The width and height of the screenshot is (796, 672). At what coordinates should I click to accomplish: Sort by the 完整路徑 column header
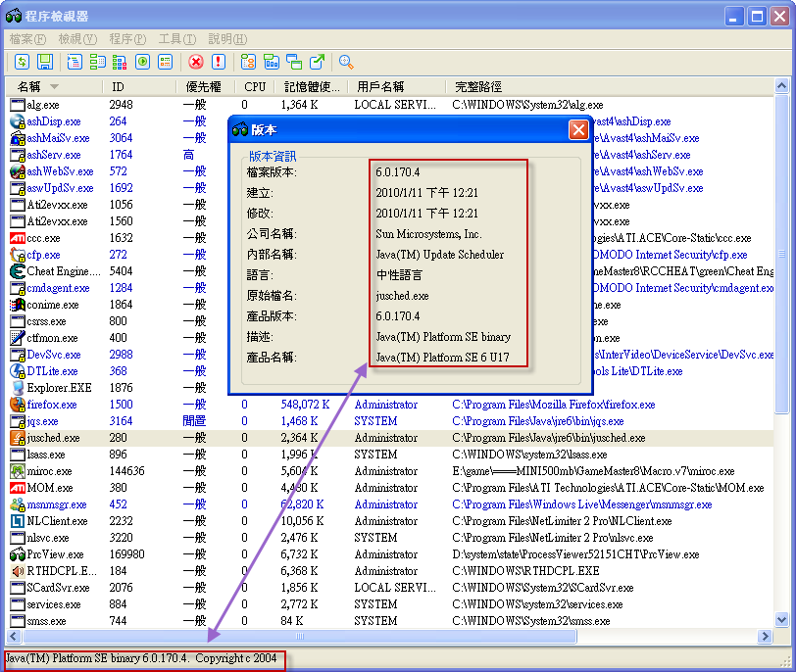[610, 87]
